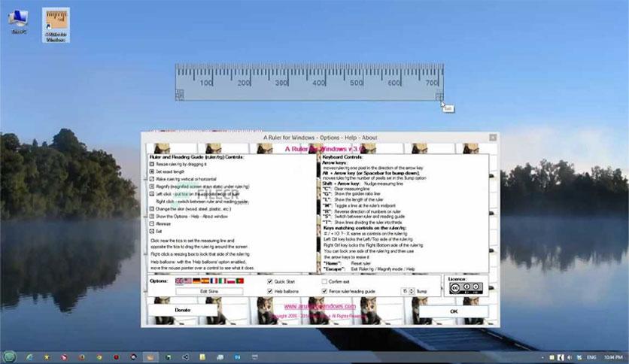Click the volume icon in system tray
629x364 pixels.
570,357
